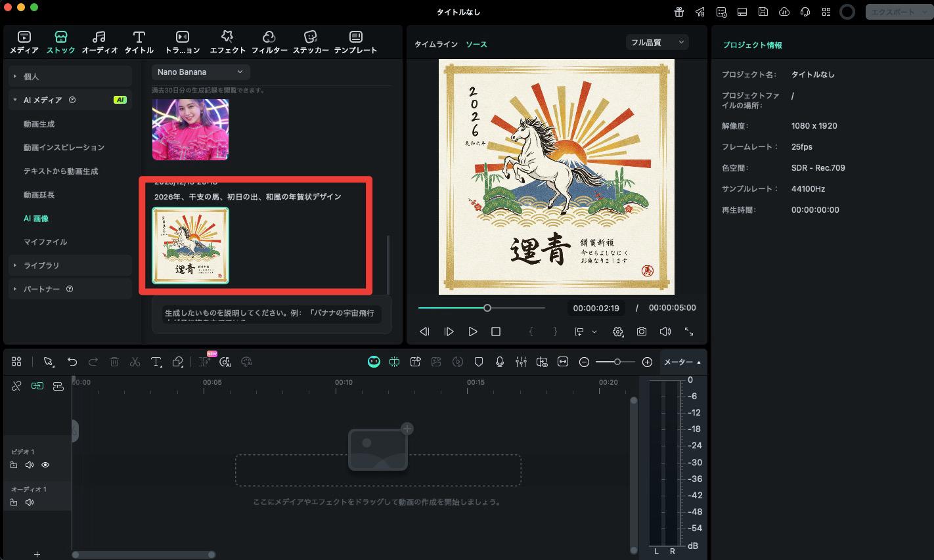Click the timeline zoom slider
Screen dimensions: 934x560
point(616,362)
